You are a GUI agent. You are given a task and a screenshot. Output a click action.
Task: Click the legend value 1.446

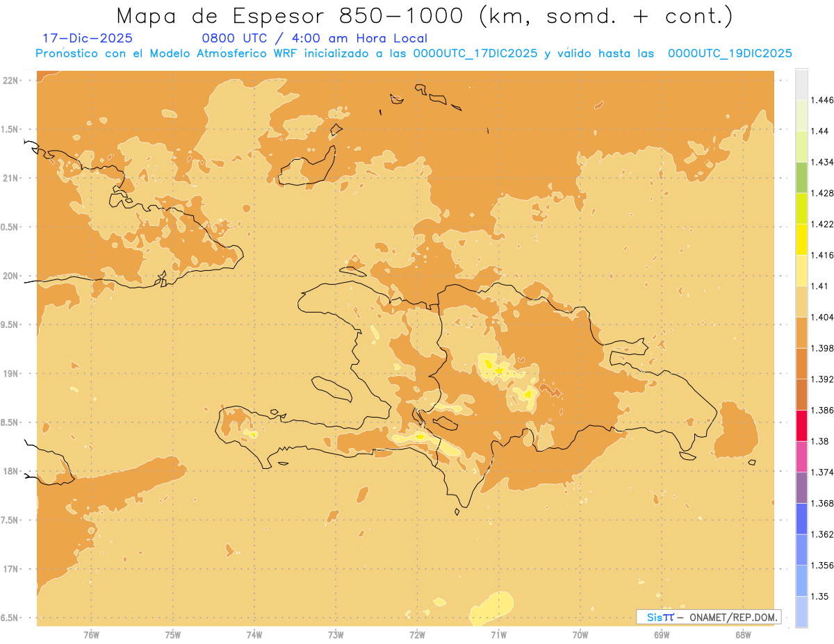(822, 100)
